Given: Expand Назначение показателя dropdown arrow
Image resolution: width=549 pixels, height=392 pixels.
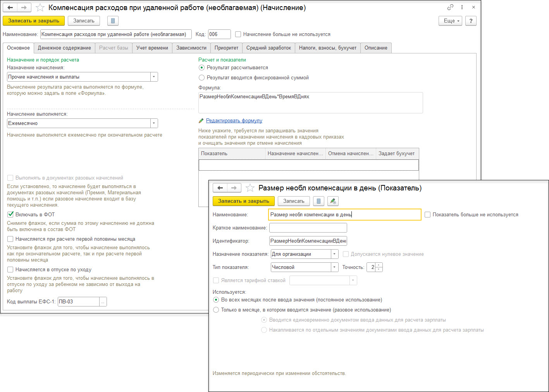Looking at the screenshot, I should 335,254.
